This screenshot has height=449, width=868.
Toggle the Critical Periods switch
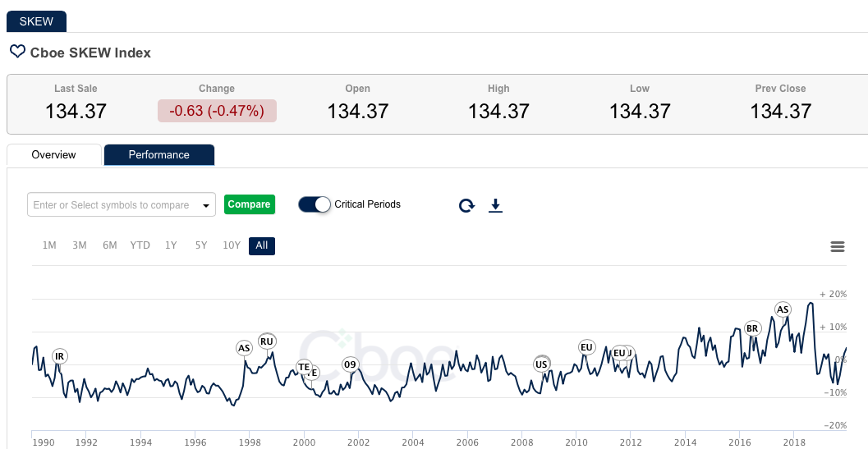(315, 204)
